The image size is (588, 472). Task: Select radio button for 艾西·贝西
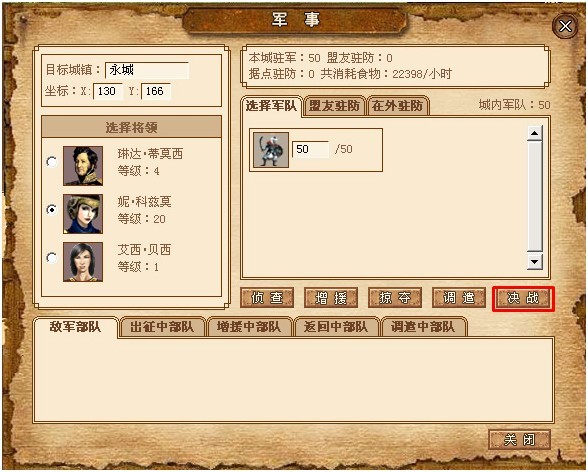52,258
